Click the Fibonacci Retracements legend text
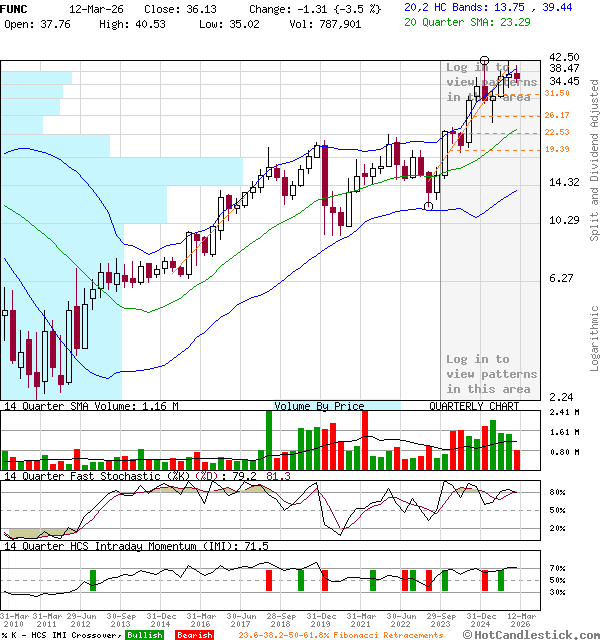This screenshot has height=640, width=600. click(341, 635)
